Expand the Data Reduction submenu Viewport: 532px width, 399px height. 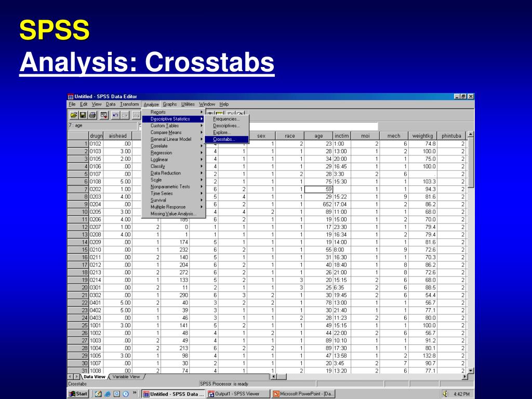pos(174,173)
